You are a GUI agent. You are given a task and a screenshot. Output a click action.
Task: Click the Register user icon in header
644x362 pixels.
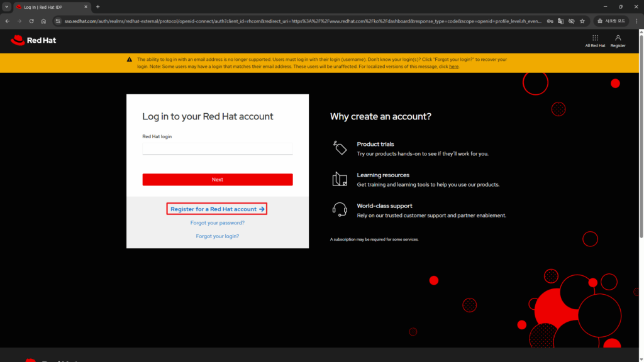[618, 38]
